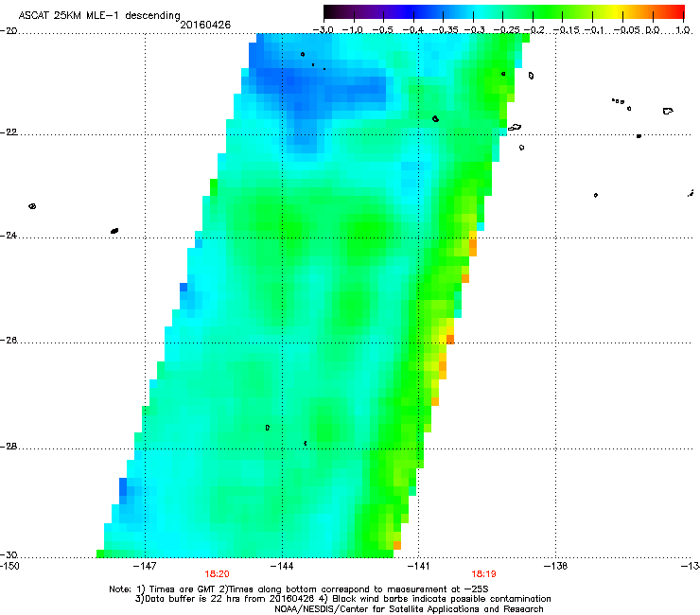The height and width of the screenshot is (615, 700).
Task: Select latitude label -26 on the left axis
Action: (9, 341)
